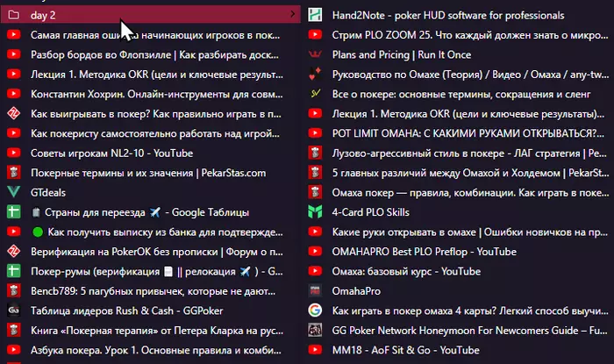Click the 4-Card PLO Skills favicon
Viewport: 614px width, 364px height.
(315, 211)
